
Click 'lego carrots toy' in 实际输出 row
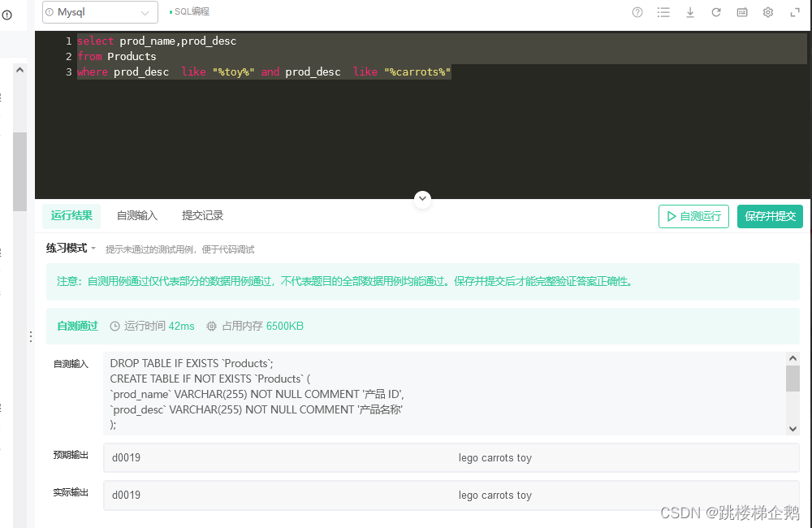coord(495,495)
